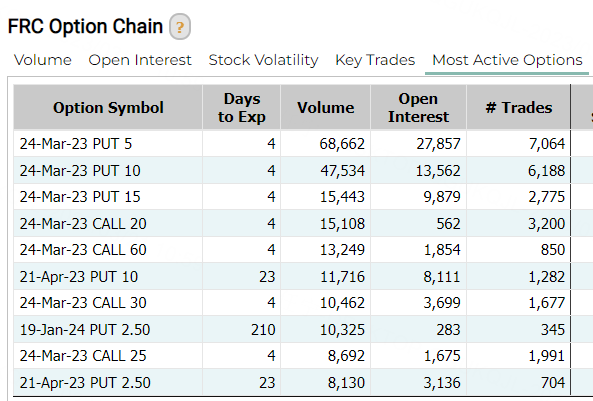Select the 19-Jan-24 PUT 2.50 option

[x=85, y=330]
